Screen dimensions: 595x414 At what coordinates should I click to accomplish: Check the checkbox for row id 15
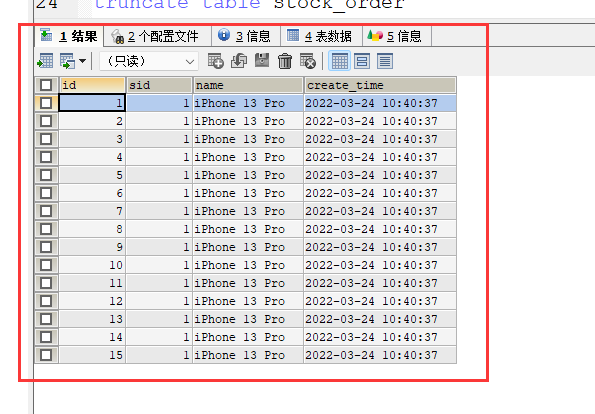pos(46,355)
